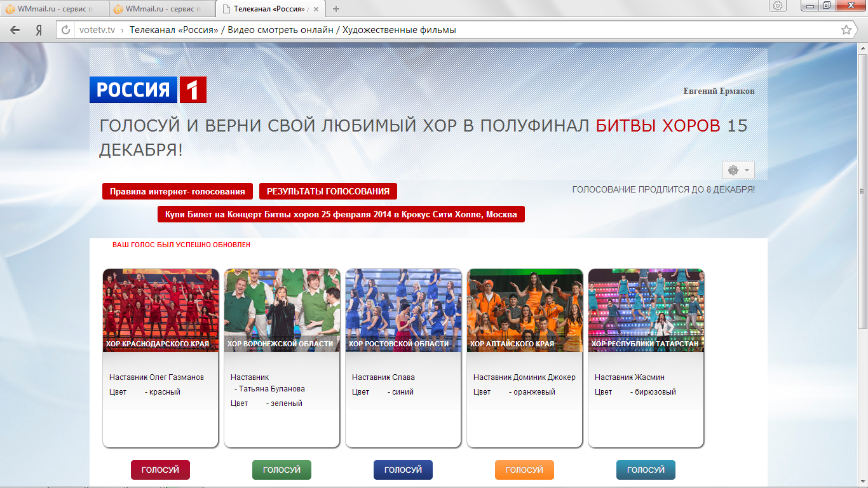Vote for Воронежская область choir (green ГОЛОСУЙ)
This screenshot has width=868, height=488.
coord(281,470)
